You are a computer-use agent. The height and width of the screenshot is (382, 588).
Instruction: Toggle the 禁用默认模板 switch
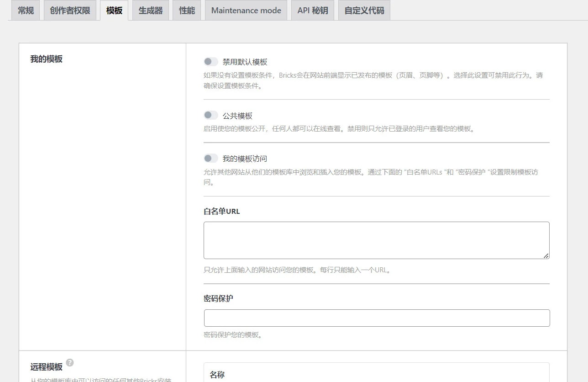211,62
